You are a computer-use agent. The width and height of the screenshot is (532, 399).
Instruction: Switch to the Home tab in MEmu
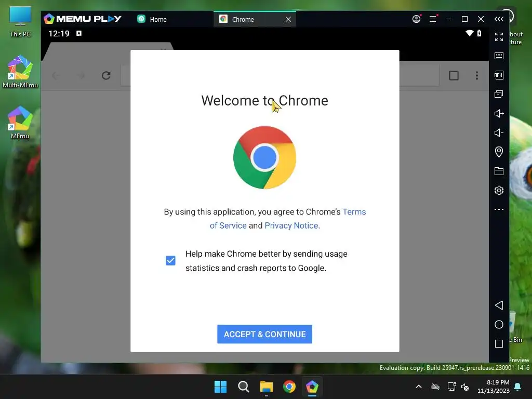click(x=152, y=19)
